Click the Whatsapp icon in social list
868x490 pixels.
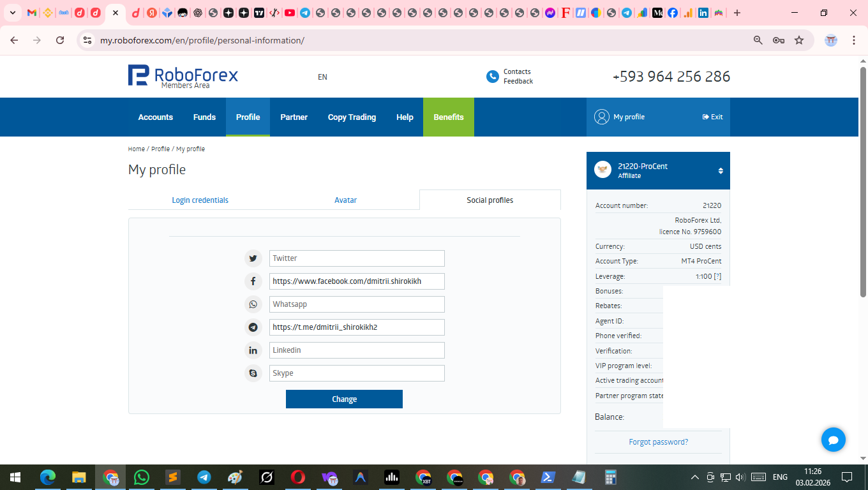(x=253, y=304)
